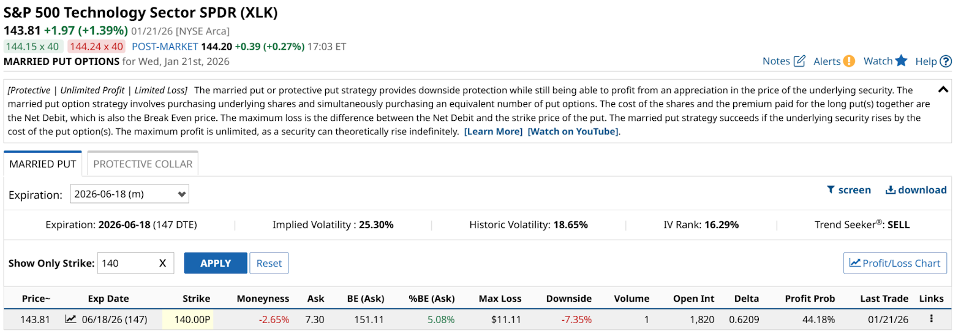Click the Reset button
Screen dimensions: 980x336
click(269, 263)
